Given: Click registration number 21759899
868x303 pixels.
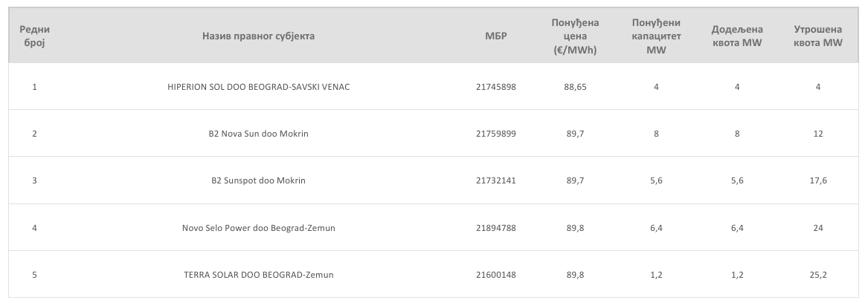Looking at the screenshot, I should pos(495,134).
